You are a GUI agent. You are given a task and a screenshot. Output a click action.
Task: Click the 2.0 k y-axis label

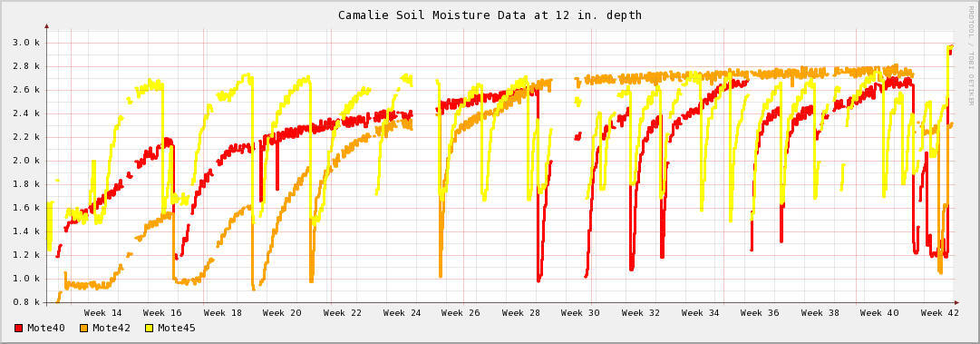coord(26,161)
